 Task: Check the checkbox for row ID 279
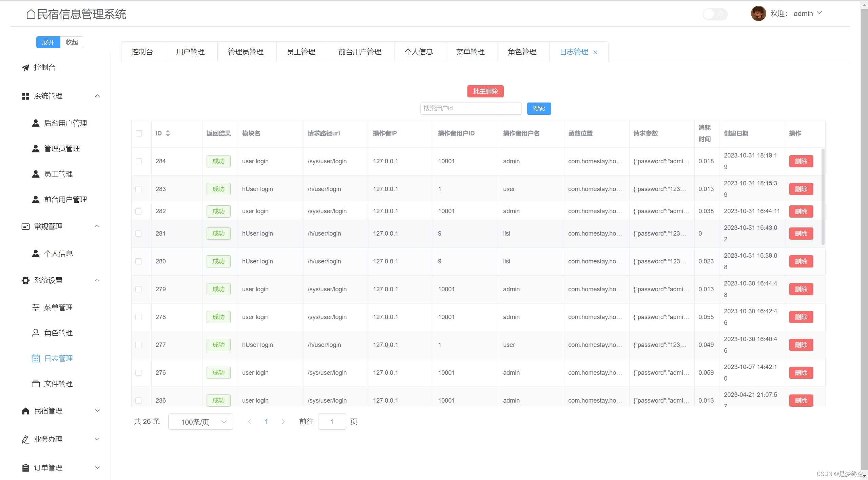click(x=139, y=289)
